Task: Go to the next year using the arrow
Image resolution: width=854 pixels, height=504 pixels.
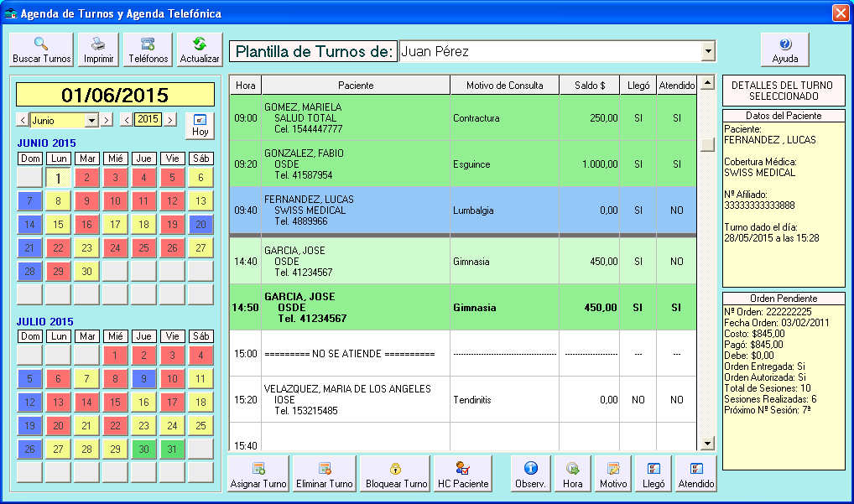Action: [170, 120]
